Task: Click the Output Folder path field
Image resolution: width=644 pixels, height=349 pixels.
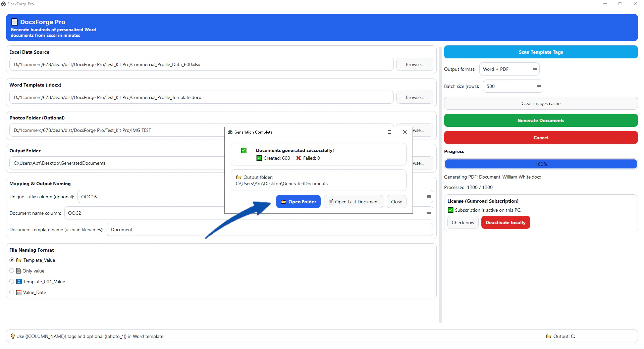Action: point(117,163)
